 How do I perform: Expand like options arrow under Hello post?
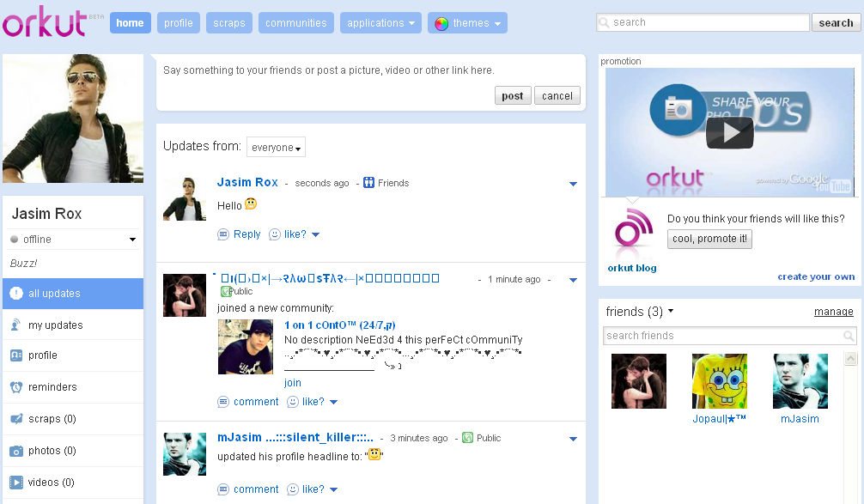[316, 234]
